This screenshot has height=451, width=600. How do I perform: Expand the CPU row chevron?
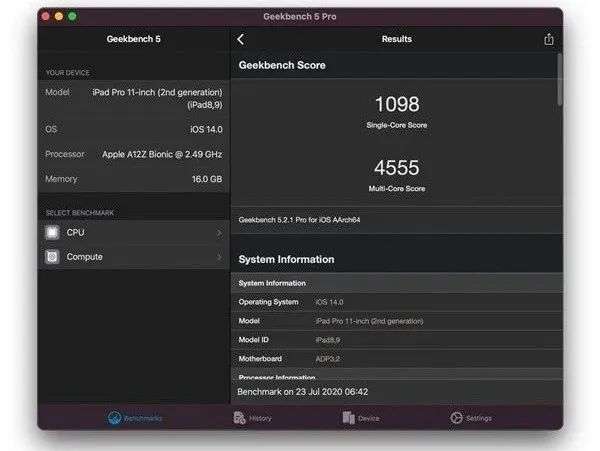tap(219, 233)
